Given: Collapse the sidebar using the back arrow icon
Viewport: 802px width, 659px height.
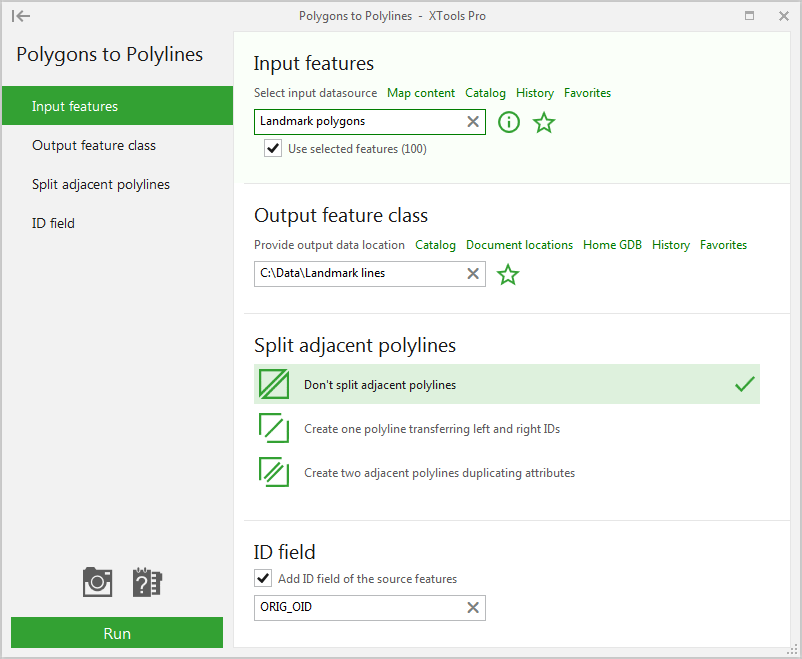Looking at the screenshot, I should [x=21, y=16].
